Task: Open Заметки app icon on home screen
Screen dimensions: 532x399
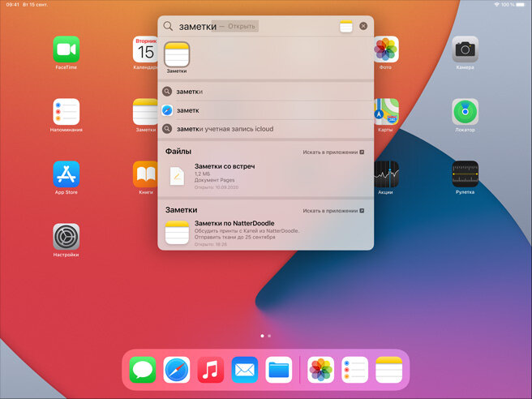Action: 145,112
